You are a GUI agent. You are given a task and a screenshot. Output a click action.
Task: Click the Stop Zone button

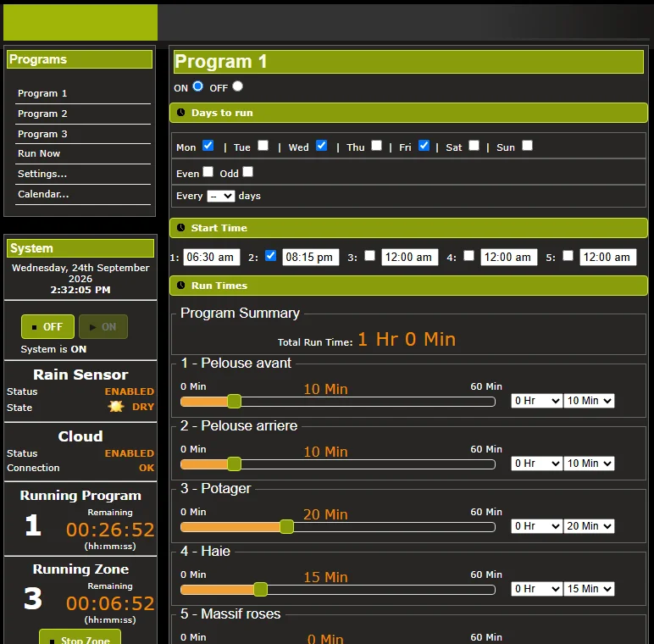80,637
